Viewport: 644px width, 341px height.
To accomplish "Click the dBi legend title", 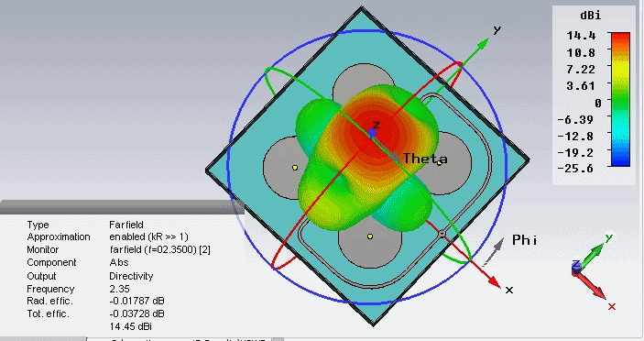I will coord(591,16).
